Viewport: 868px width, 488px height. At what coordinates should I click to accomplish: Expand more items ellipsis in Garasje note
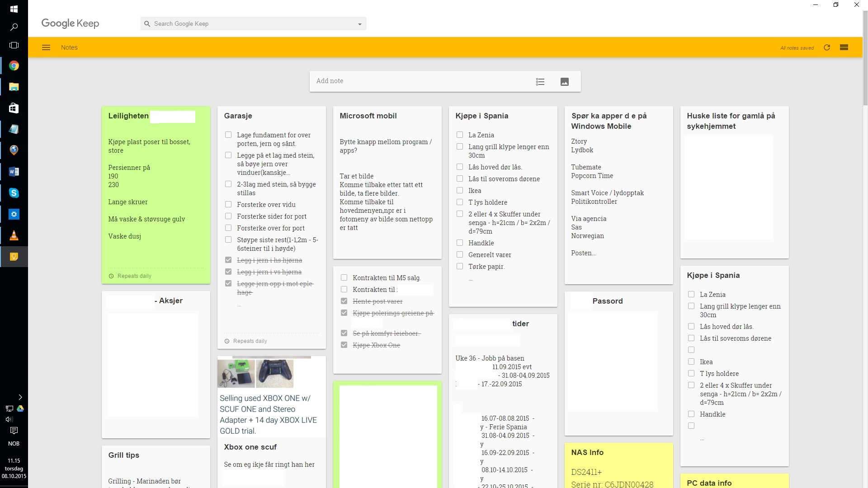[239, 306]
